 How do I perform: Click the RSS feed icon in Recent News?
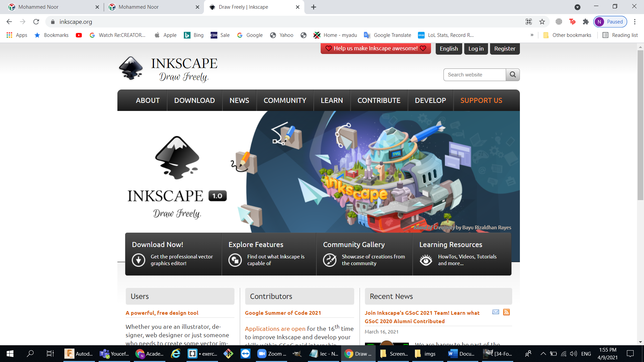click(x=506, y=312)
